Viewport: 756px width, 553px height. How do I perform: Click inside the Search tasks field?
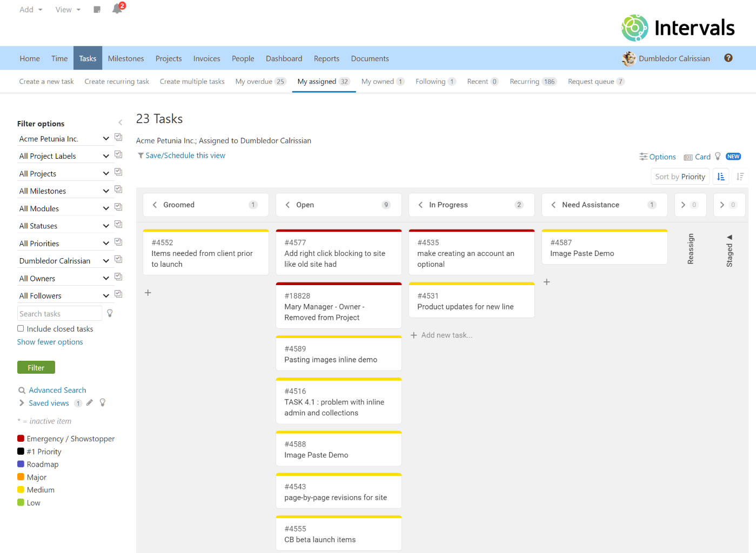(59, 314)
